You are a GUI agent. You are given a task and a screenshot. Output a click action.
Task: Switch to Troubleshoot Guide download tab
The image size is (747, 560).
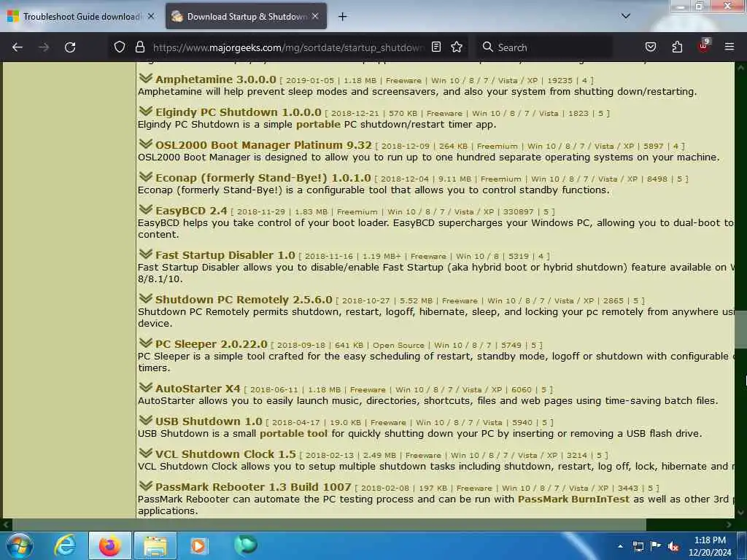(81, 17)
